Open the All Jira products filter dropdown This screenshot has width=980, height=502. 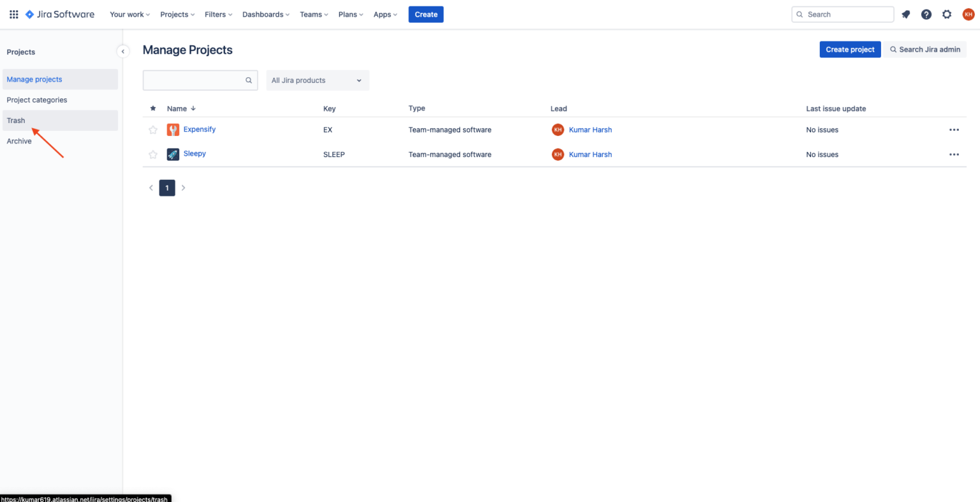coord(317,80)
